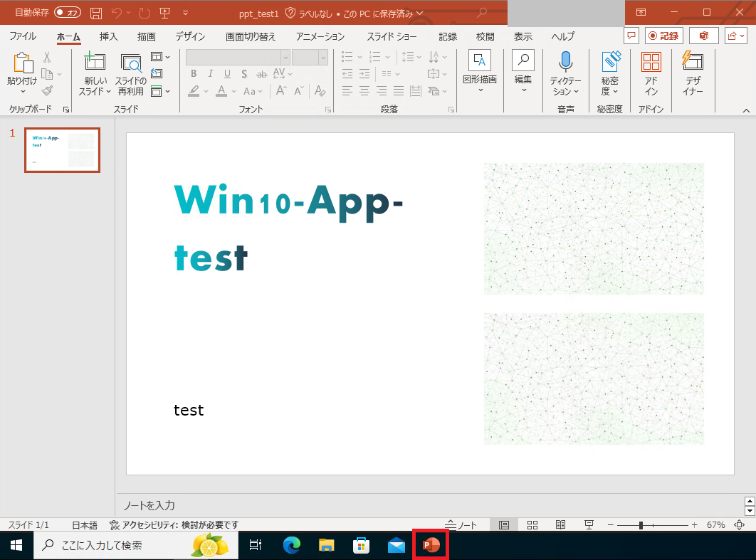
Task: Click the Dictation microphone icon
Action: 565,64
